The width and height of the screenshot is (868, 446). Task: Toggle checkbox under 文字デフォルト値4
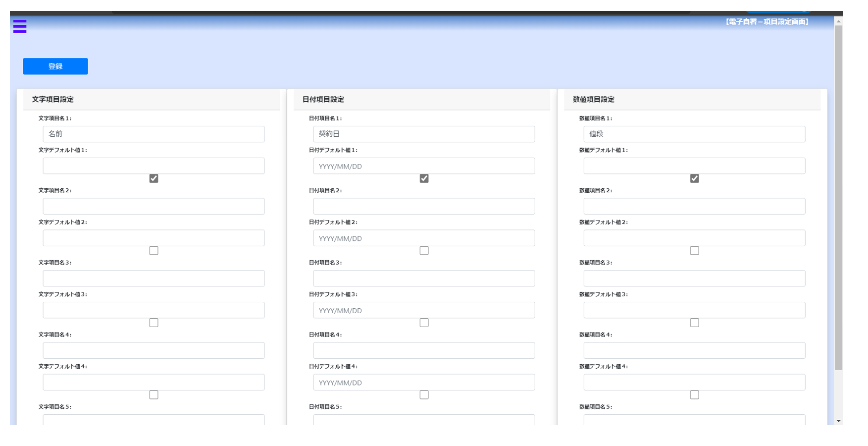point(154,395)
